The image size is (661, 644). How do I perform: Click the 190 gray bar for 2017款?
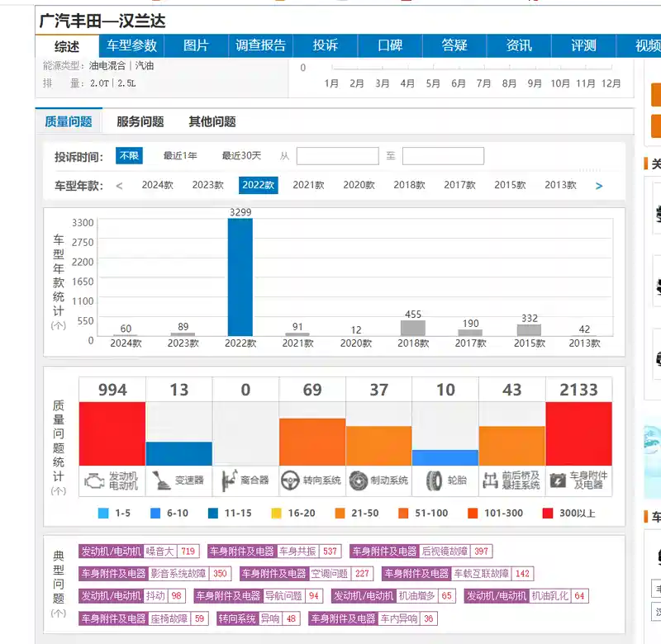[x=470, y=333]
